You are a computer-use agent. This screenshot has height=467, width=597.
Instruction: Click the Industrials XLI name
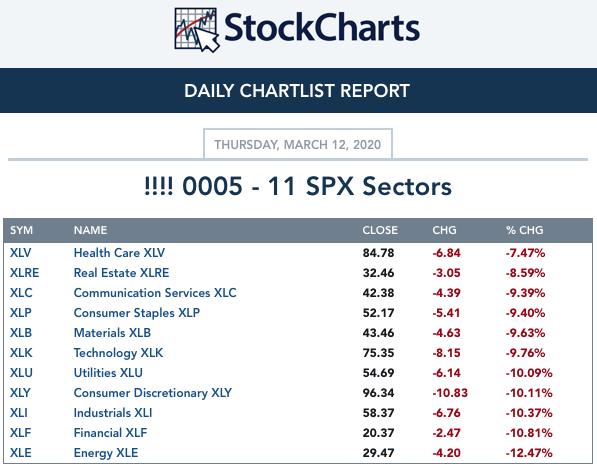[113, 413]
